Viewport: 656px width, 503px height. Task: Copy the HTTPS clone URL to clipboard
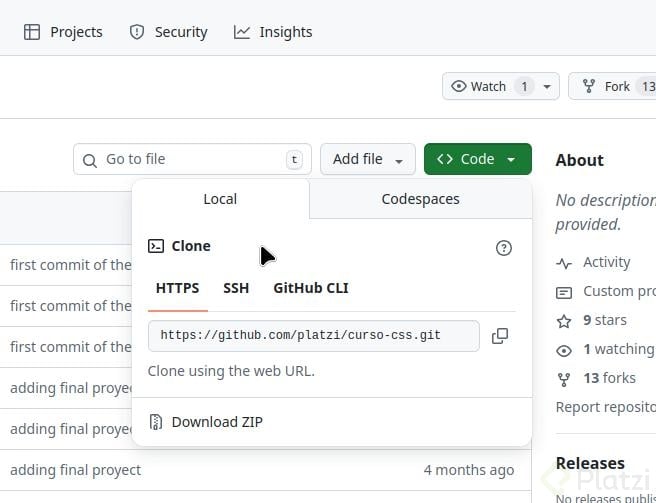click(x=500, y=336)
